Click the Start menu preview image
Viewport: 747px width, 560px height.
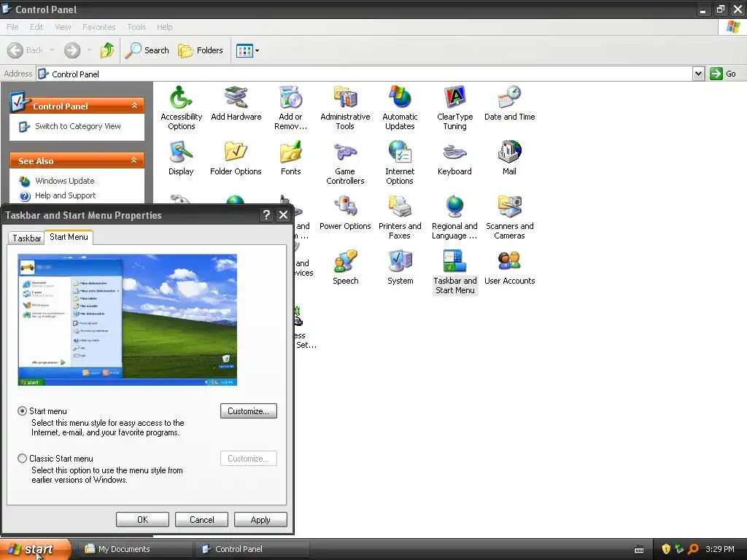[127, 319]
